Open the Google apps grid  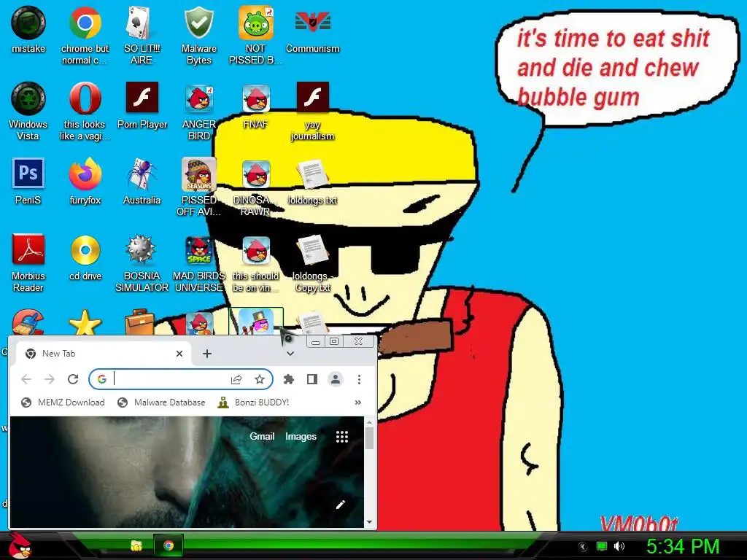click(342, 437)
